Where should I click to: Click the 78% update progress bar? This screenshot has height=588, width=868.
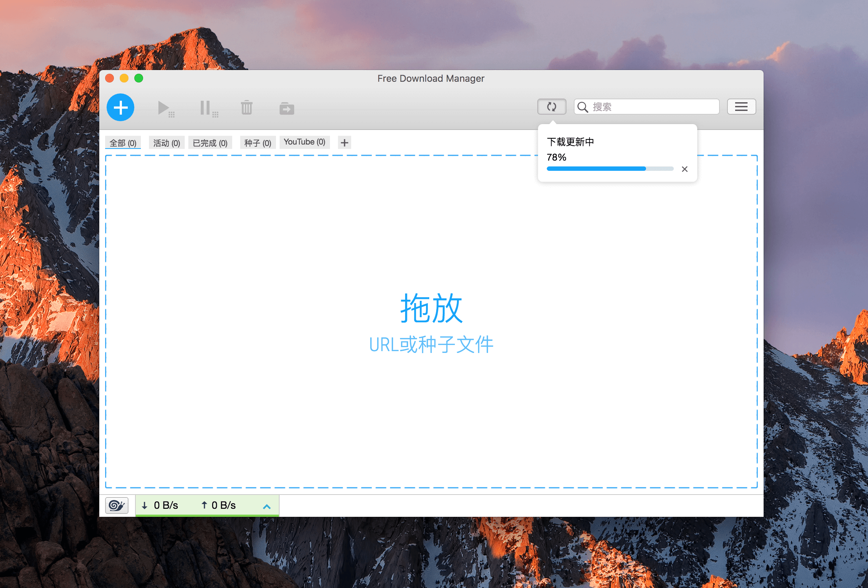pos(610,169)
